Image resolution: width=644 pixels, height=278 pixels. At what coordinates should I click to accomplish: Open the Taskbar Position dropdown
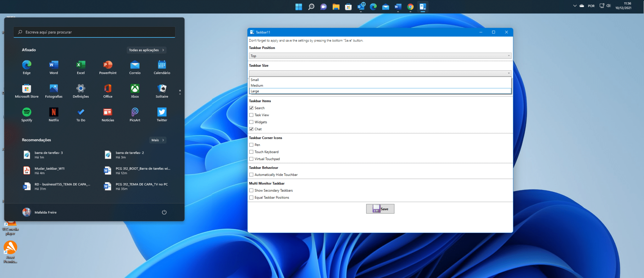click(380, 56)
